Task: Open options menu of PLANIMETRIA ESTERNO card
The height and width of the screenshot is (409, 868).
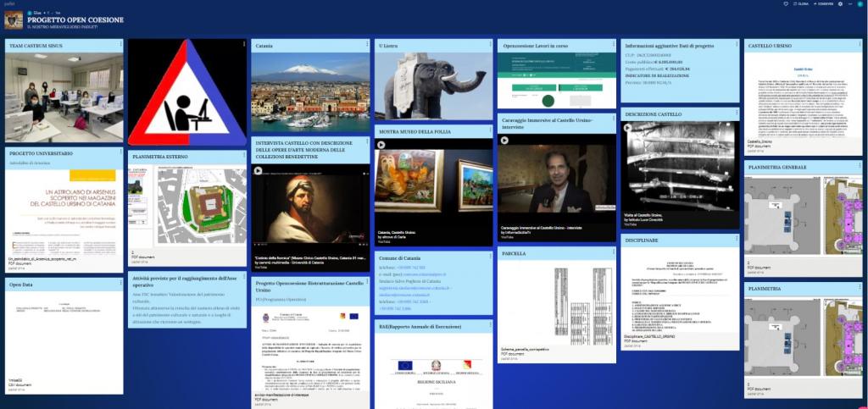Action: pyautogui.click(x=243, y=155)
